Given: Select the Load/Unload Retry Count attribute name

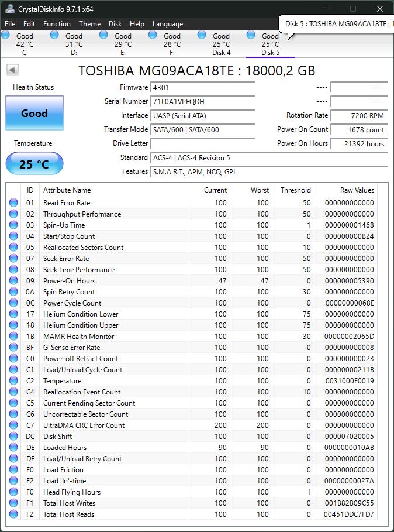Looking at the screenshot, I should 82,459.
